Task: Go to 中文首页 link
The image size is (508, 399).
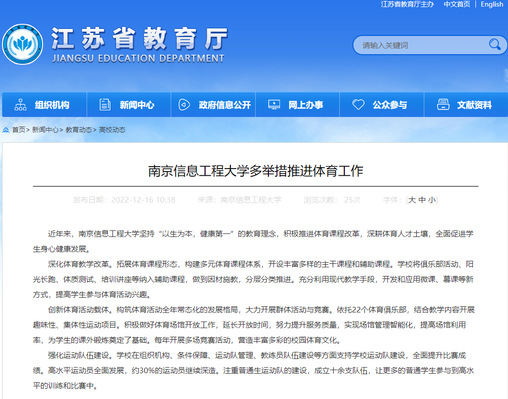Action: coord(457,4)
